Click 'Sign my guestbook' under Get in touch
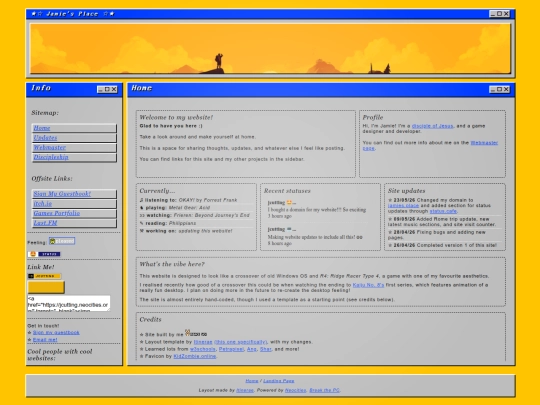Image resolution: width=540 pixels, height=405 pixels. coord(56,332)
